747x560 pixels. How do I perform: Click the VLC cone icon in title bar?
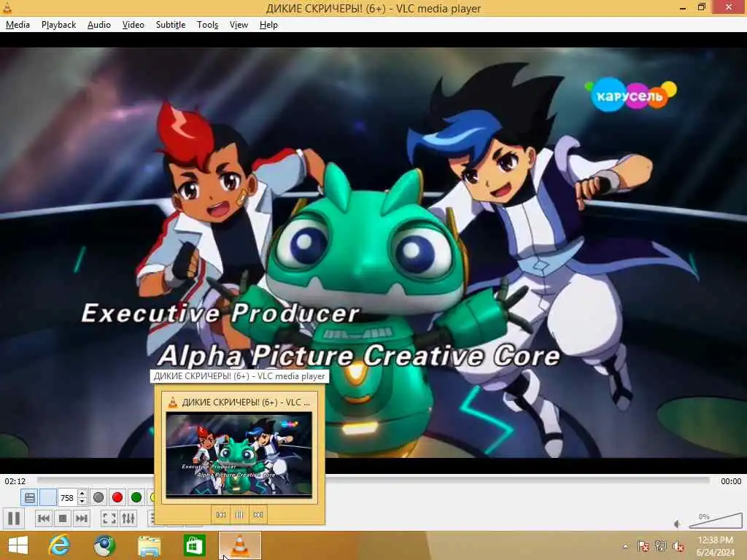tap(7, 7)
